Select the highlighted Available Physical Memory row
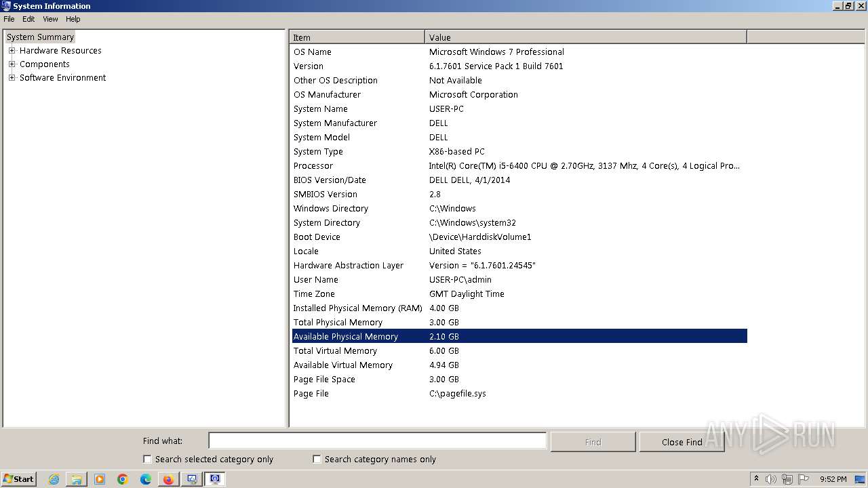The image size is (868, 488). pos(519,336)
